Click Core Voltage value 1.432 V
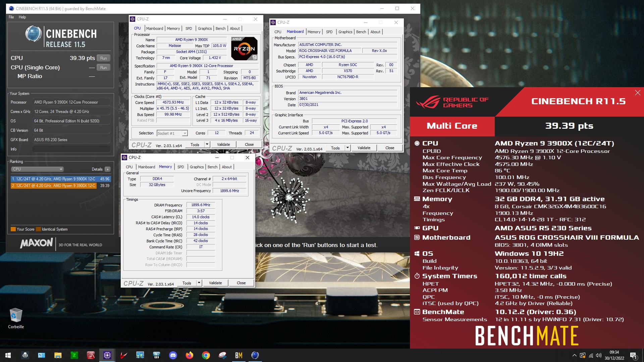 215,58
